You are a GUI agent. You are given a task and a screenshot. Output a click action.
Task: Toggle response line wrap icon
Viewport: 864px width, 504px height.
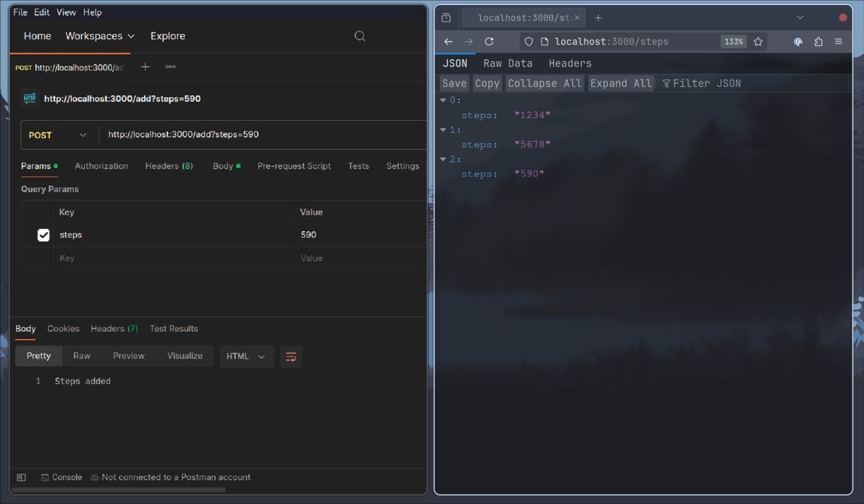[291, 356]
